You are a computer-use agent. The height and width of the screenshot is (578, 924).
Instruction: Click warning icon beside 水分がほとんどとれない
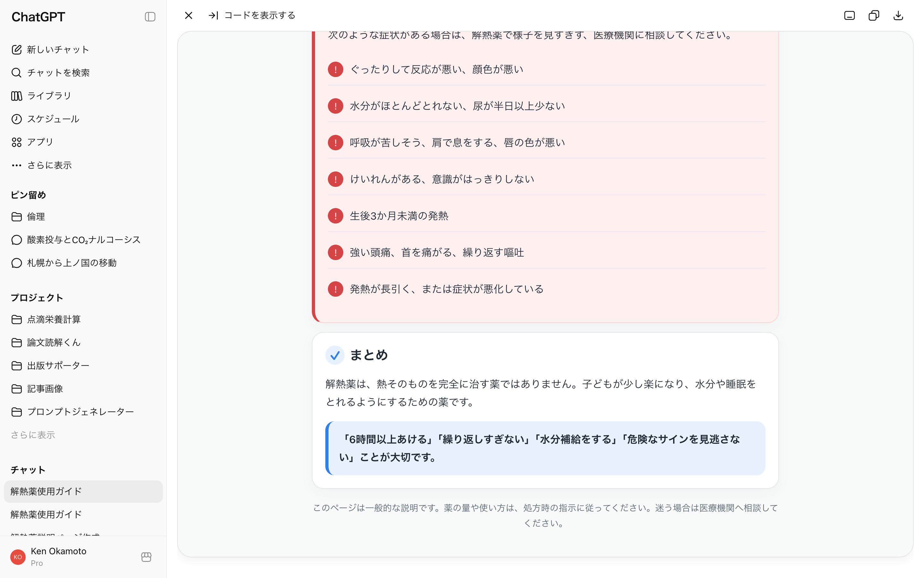[335, 106]
